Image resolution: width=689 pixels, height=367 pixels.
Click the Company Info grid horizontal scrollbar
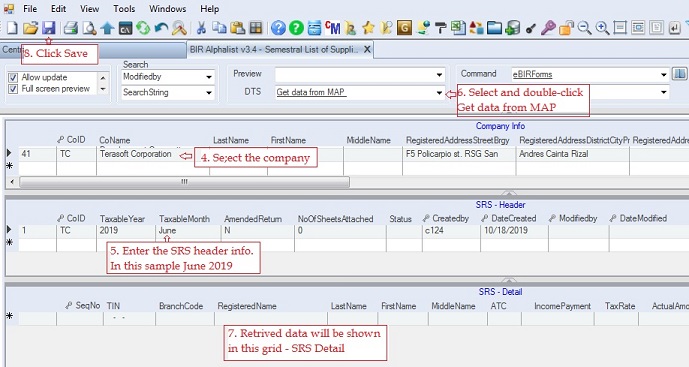point(185,182)
